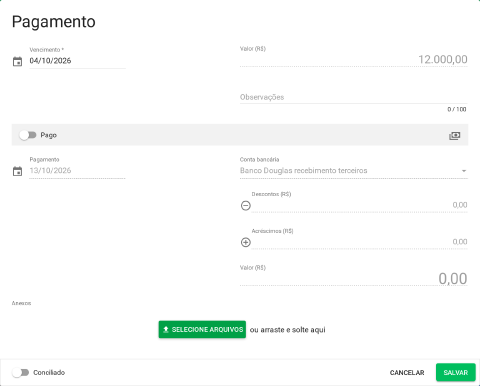Click the green SALVAR button
The width and height of the screenshot is (480, 386).
[456, 372]
